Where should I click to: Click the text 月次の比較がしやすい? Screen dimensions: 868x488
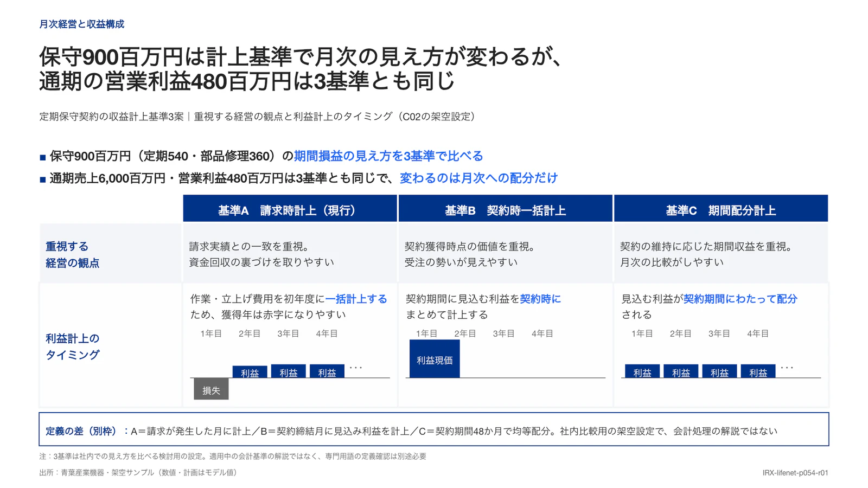click(672, 262)
